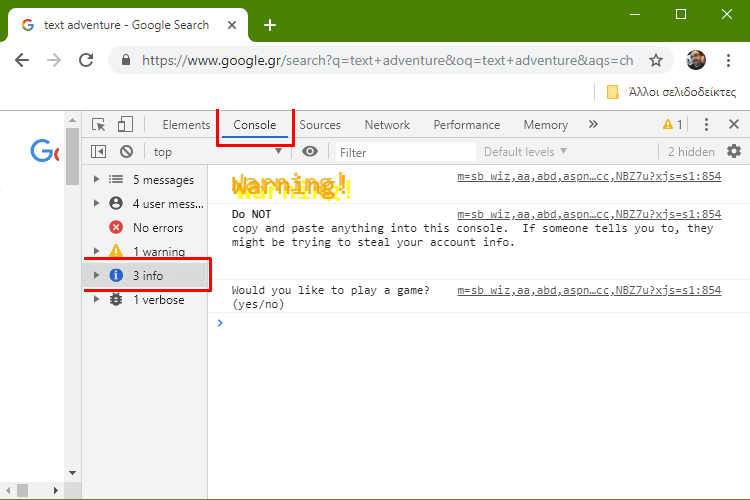Show more DevTools tabs with double chevron
The width and height of the screenshot is (750, 500).
pyautogui.click(x=593, y=124)
